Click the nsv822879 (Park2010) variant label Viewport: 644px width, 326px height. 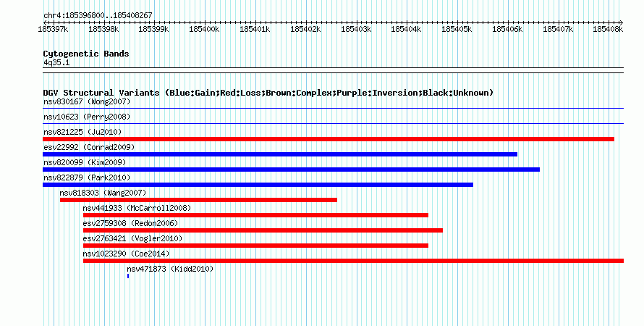(87, 177)
